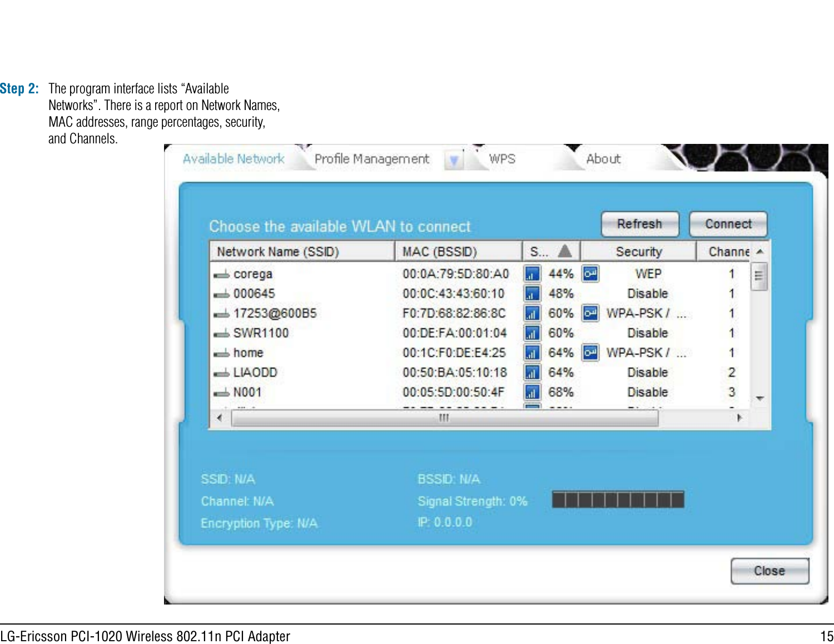The width and height of the screenshot is (834, 644).
Task: Click the 44% signal strength icon
Action: pos(532,274)
